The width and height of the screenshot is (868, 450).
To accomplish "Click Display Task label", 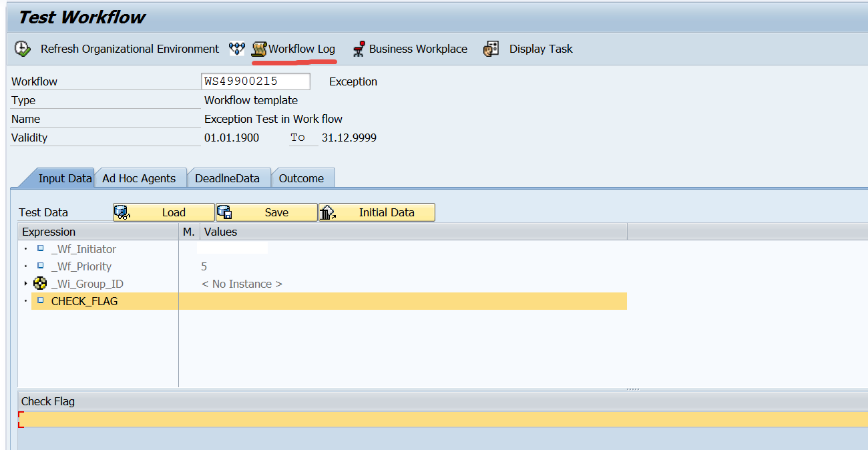I will pos(541,49).
